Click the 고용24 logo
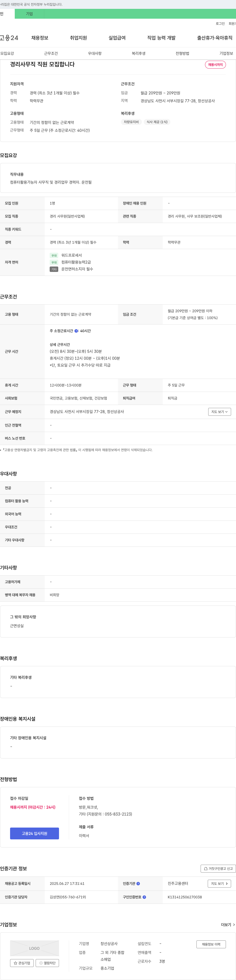 pos(9,38)
